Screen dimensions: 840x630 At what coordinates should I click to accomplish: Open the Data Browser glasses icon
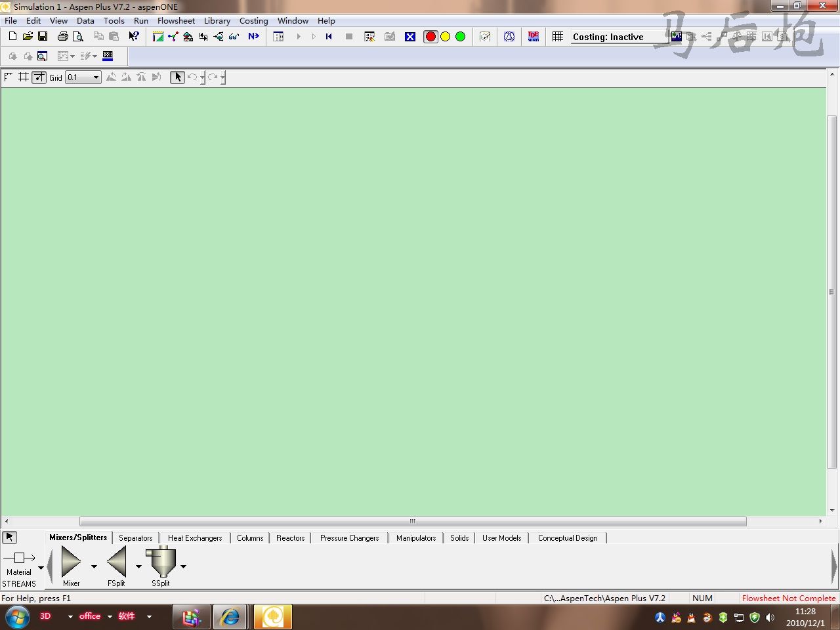(x=234, y=37)
